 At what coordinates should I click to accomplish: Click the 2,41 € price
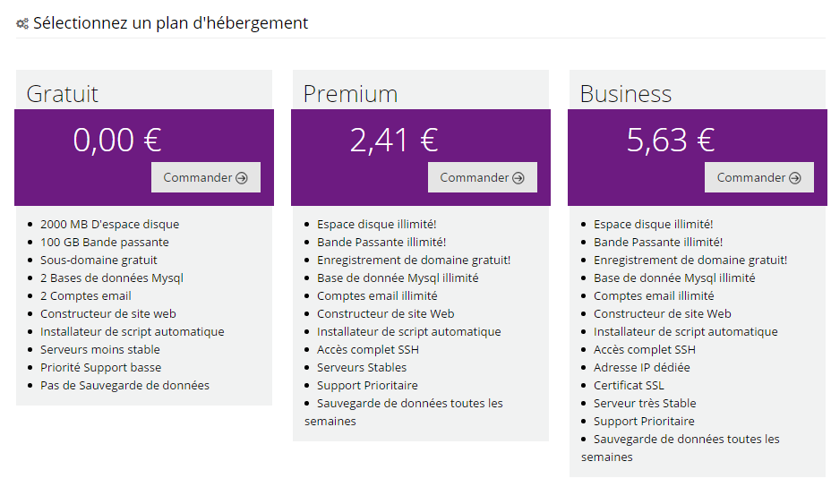394,140
